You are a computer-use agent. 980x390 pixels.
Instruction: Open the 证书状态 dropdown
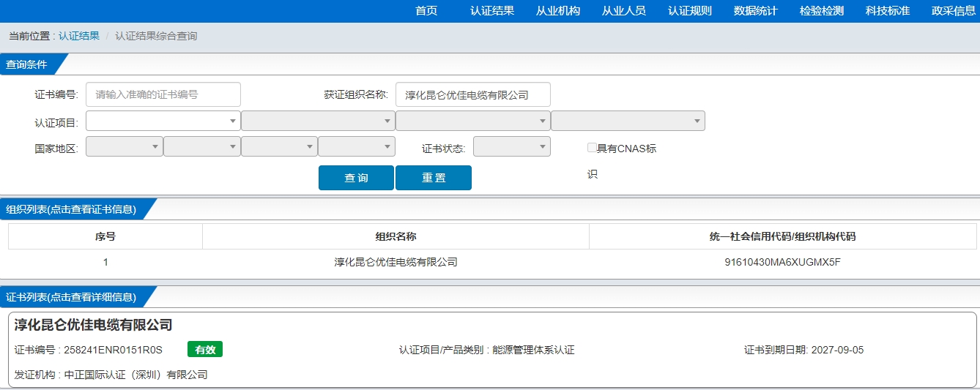point(512,146)
